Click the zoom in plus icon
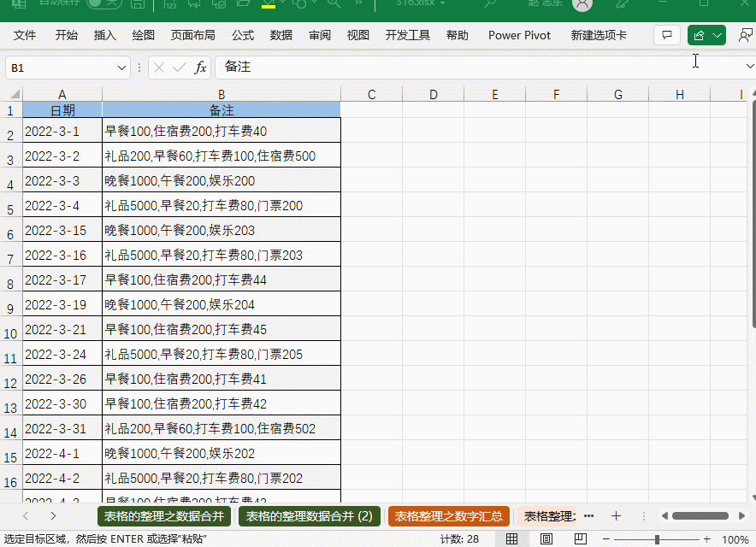This screenshot has height=547, width=756. coord(707,539)
